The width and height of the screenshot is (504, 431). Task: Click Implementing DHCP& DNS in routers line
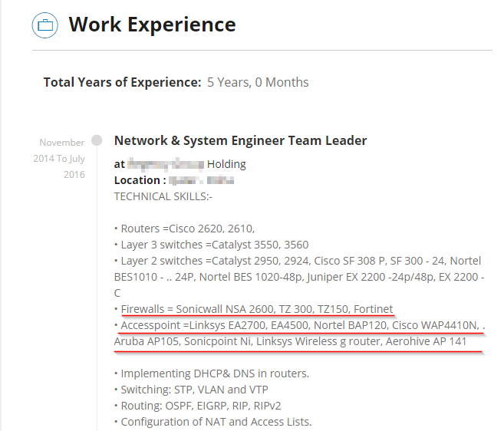click(212, 373)
